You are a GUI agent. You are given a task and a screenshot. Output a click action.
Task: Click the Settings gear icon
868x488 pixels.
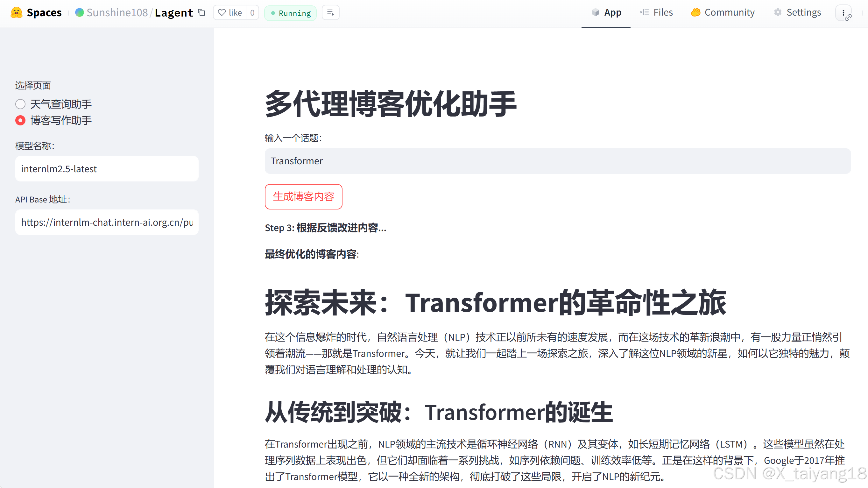pos(778,12)
